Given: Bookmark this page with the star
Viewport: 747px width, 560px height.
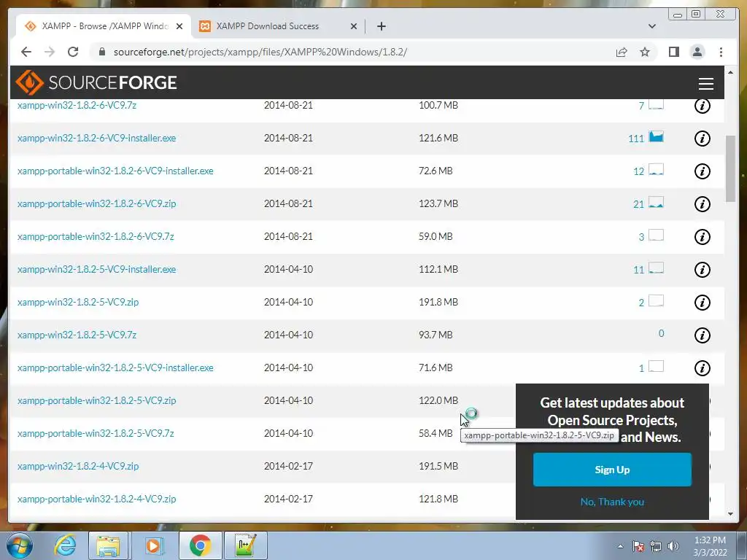Looking at the screenshot, I should click(x=645, y=52).
